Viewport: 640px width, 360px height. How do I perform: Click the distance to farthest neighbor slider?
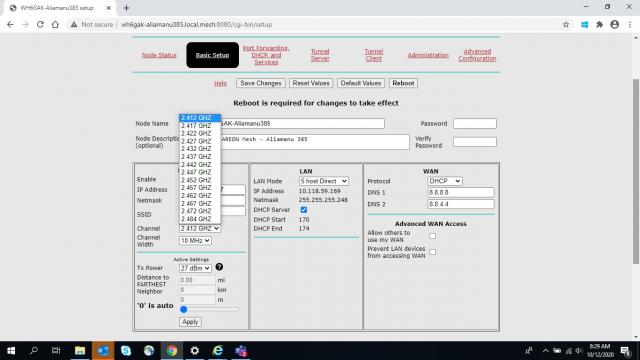(x=210, y=309)
